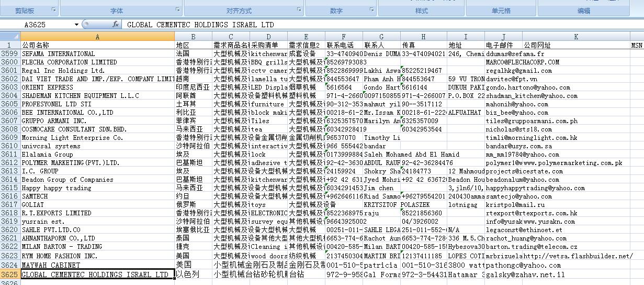This screenshot has height=285, width=644.
Task: Select column F header
Action: pyautogui.click(x=344, y=36)
